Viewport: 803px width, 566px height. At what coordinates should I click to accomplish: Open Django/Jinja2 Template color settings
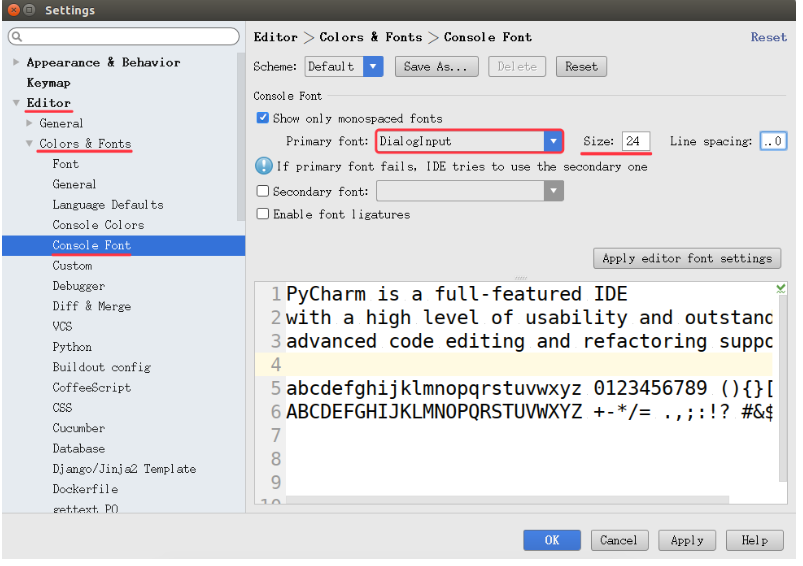pyautogui.click(x=124, y=469)
